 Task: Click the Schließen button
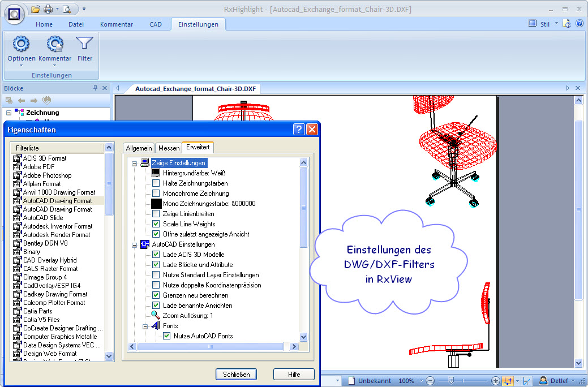(x=236, y=374)
